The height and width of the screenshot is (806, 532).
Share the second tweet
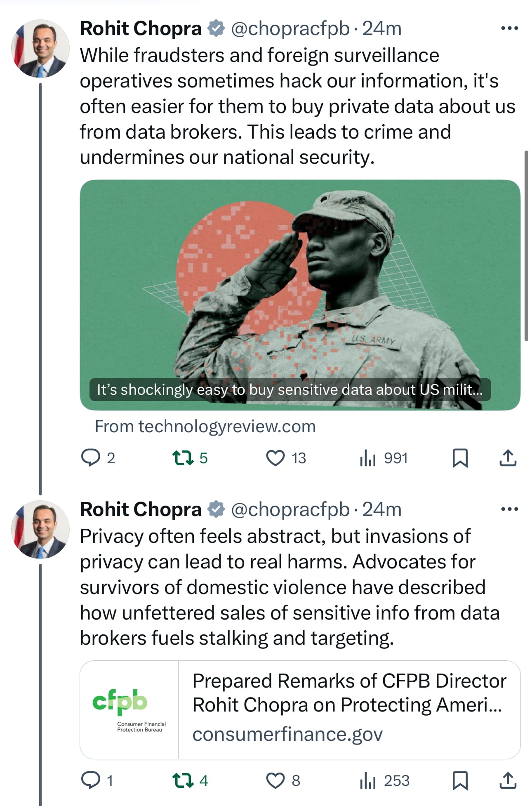(x=508, y=780)
